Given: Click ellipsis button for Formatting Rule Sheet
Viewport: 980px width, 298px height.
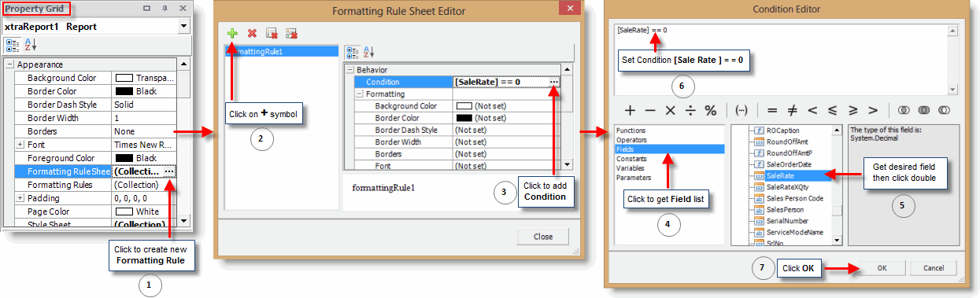Looking at the screenshot, I should click(x=170, y=171).
